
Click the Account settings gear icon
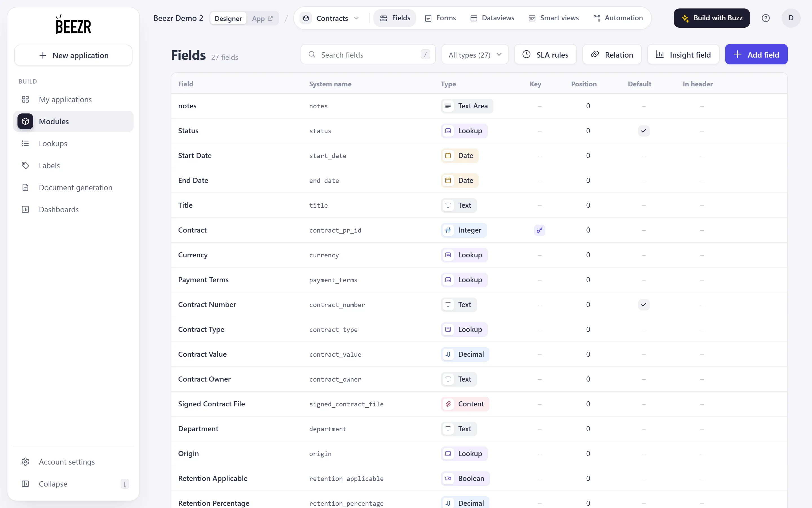tap(25, 462)
